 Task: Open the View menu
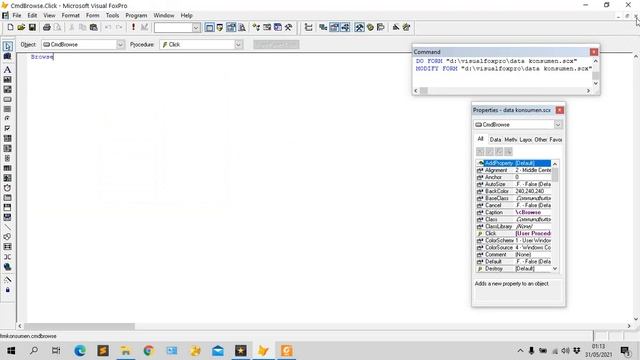coord(49,16)
